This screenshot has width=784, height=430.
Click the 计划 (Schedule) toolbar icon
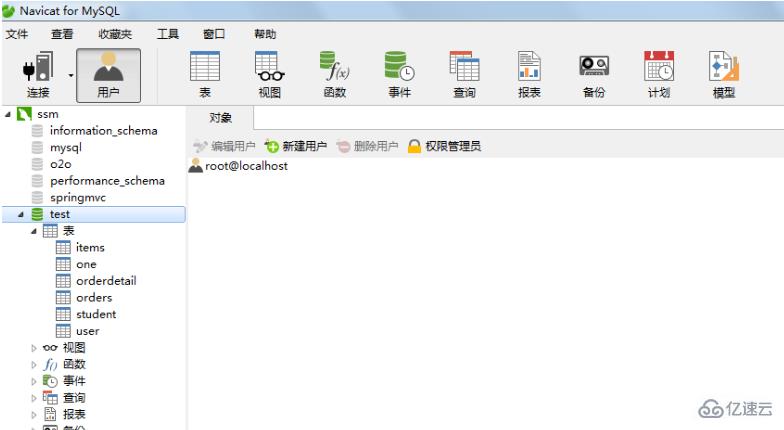(x=658, y=74)
